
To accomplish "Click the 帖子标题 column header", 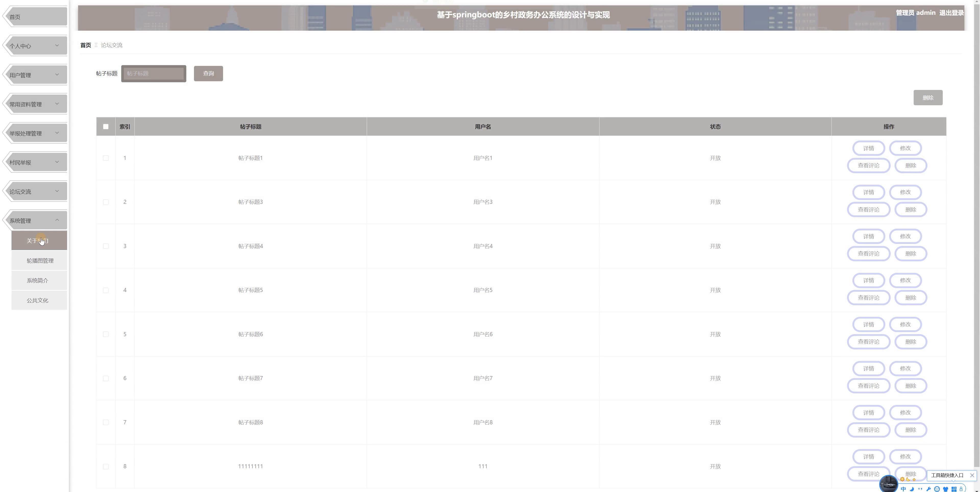I will [x=250, y=126].
